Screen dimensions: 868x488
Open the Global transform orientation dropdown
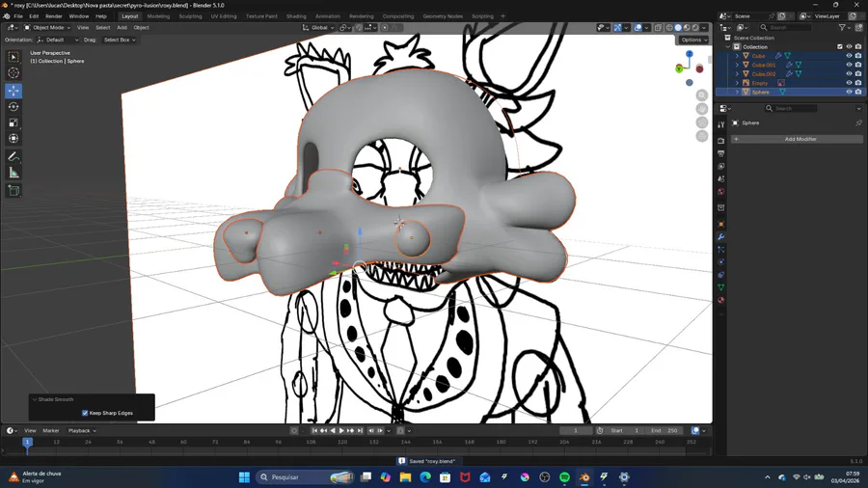(x=318, y=28)
